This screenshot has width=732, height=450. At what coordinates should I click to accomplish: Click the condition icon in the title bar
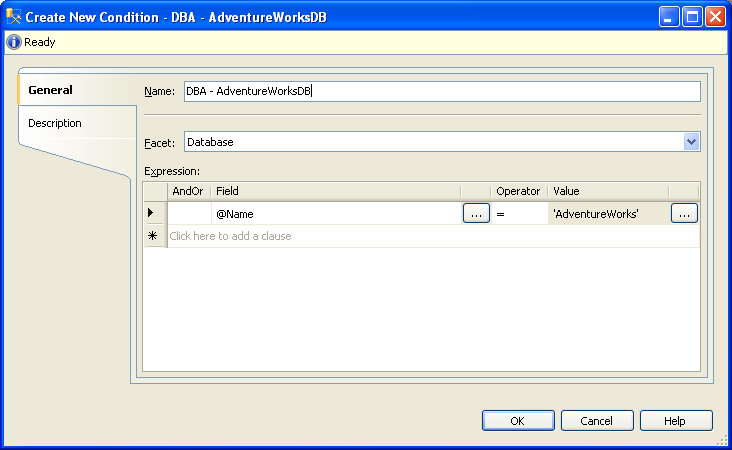14,17
